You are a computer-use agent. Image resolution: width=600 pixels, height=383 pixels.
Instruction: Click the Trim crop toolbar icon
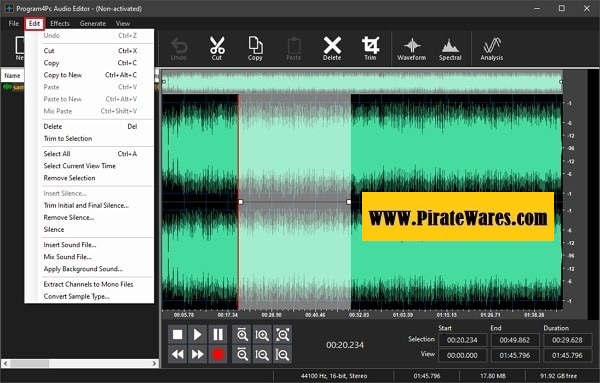370,48
